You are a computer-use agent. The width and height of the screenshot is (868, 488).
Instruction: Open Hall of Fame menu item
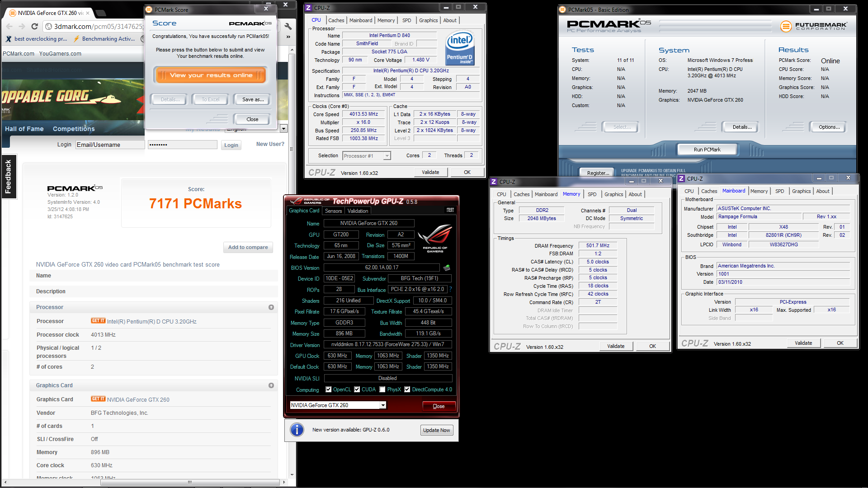[24, 129]
